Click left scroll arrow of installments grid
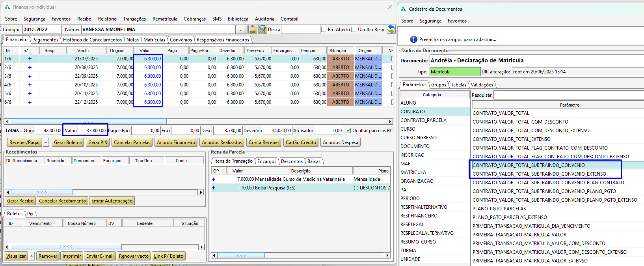The width and height of the screenshot is (644, 266). click(x=7, y=122)
